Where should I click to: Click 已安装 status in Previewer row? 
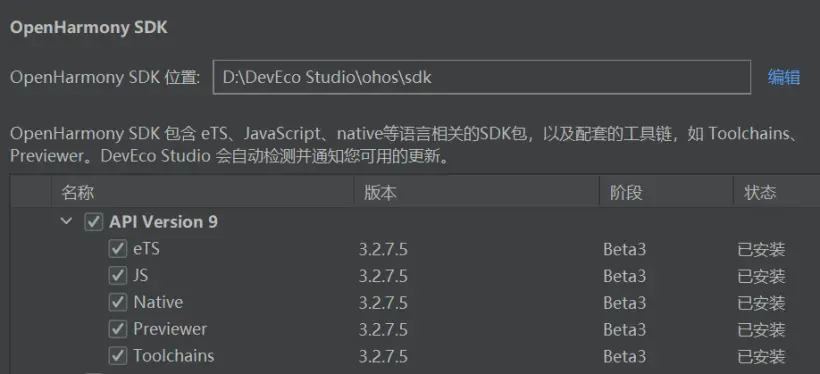coord(761,330)
